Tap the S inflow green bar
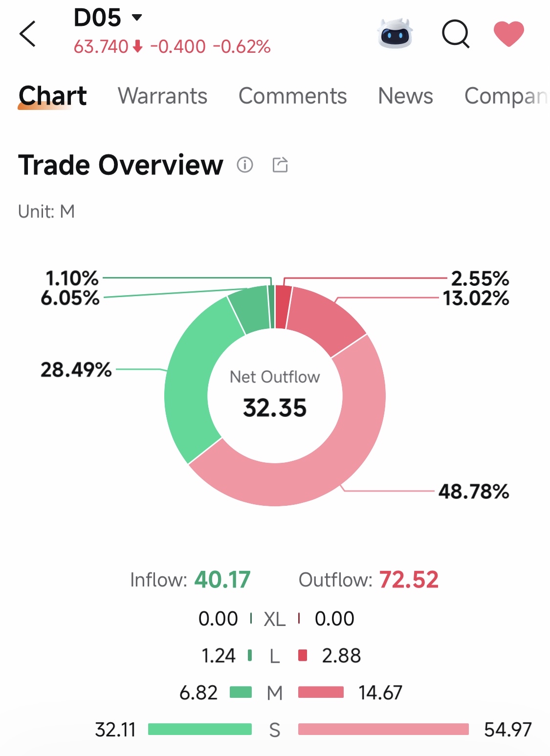Screen dimensions: 550x756 click(x=200, y=730)
